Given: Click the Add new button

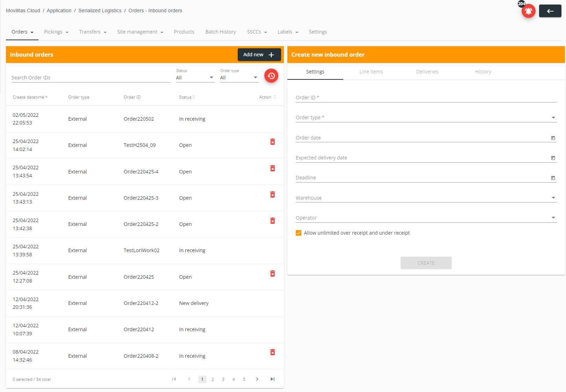Looking at the screenshot, I should tap(259, 55).
